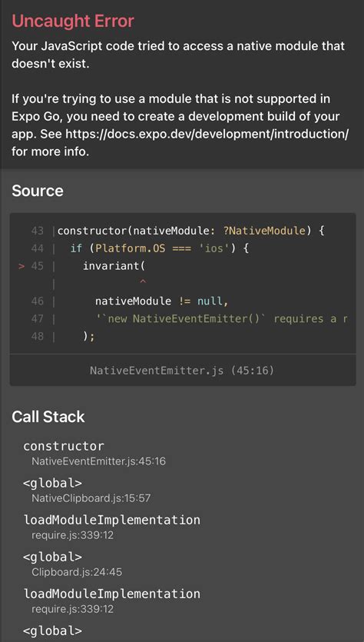
Task: Click line 43 constructor code line
Action: click(191, 231)
